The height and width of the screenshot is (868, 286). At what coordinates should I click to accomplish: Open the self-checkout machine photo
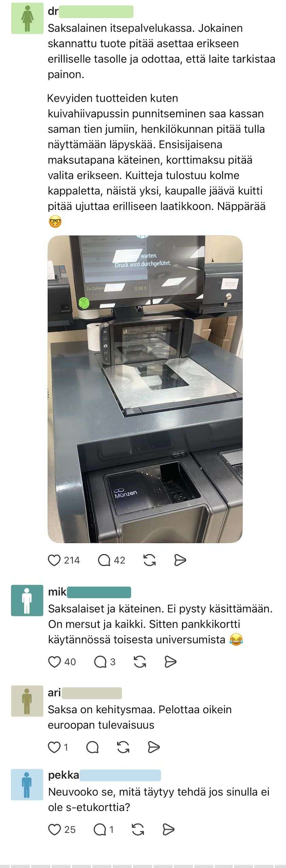pyautogui.click(x=145, y=389)
